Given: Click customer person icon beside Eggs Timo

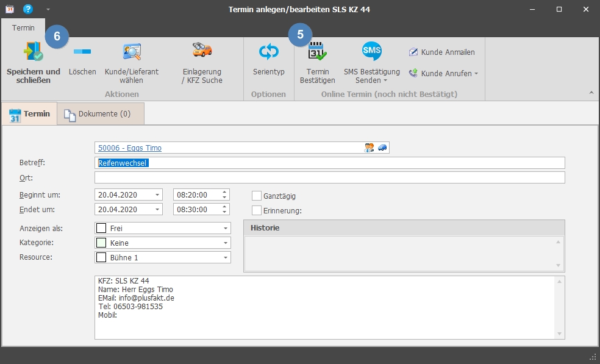Looking at the screenshot, I should (369, 148).
